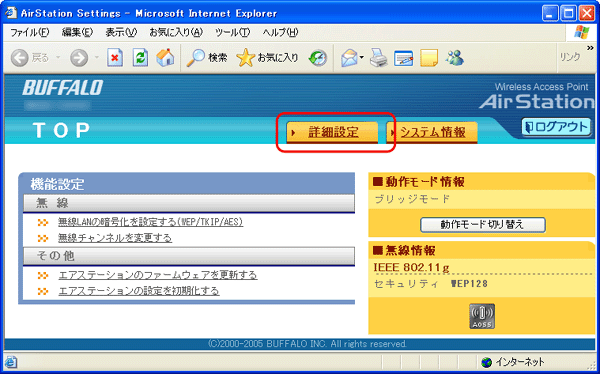600x374 pixels.
Task: Open the History clock icon in toolbar
Action: pyautogui.click(x=318, y=58)
